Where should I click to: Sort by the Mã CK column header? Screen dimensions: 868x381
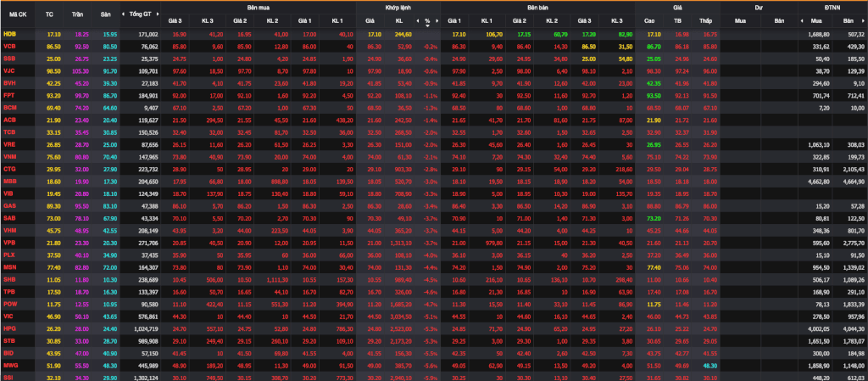[17, 14]
